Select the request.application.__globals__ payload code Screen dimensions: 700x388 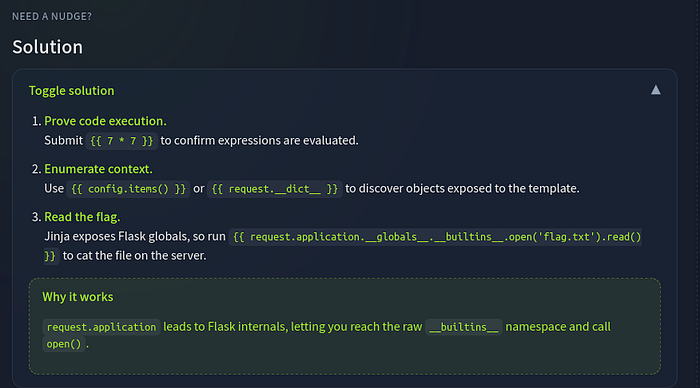coord(436,237)
